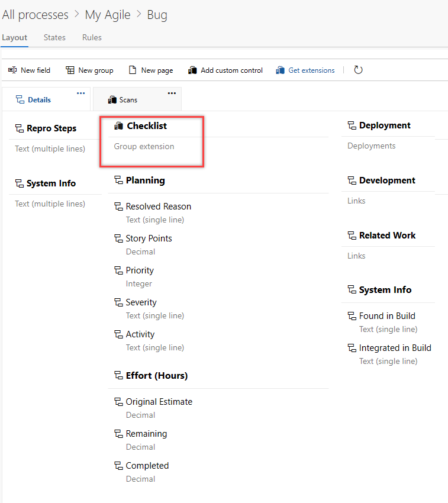
Task: Click the Add custom control icon
Action: (192, 69)
